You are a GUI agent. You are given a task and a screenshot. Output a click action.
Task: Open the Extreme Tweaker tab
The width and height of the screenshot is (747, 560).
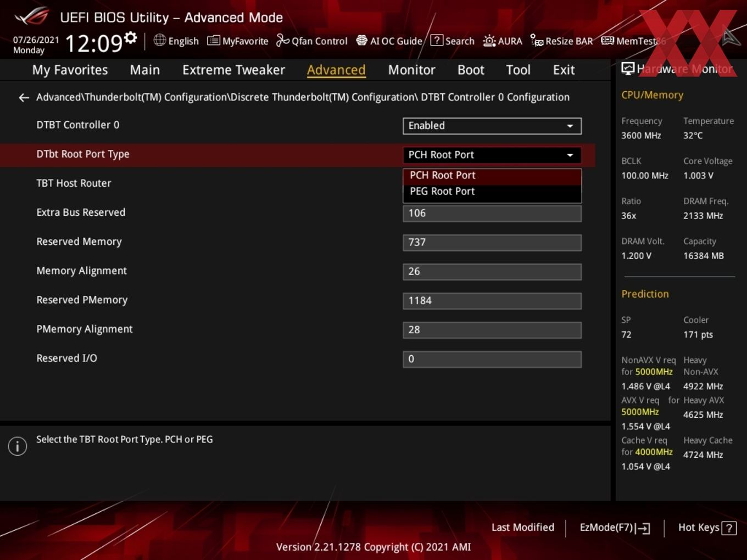[x=233, y=70]
